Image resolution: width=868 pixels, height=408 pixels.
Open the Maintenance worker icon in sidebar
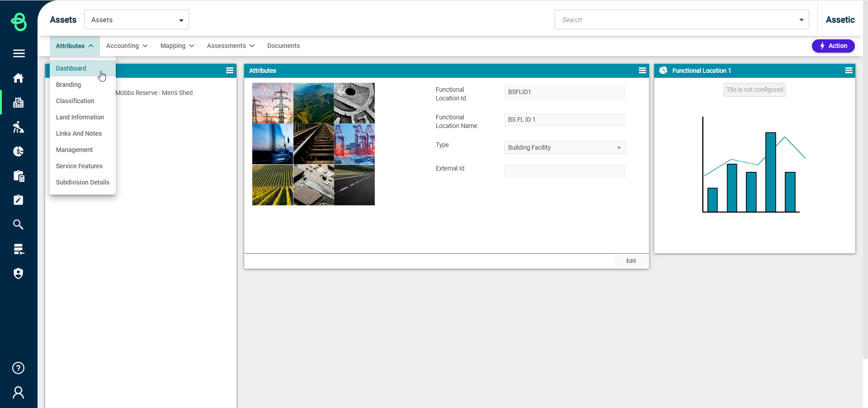tap(19, 127)
